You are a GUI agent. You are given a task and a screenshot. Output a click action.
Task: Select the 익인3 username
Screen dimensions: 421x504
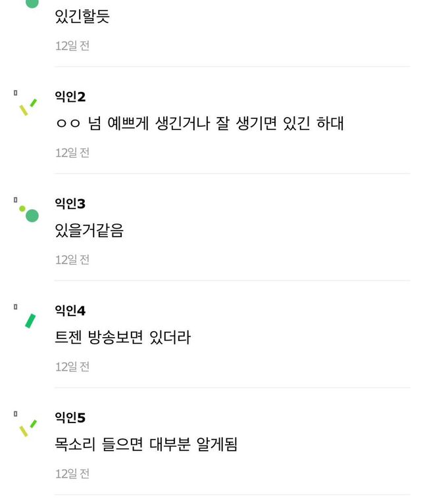pos(70,204)
